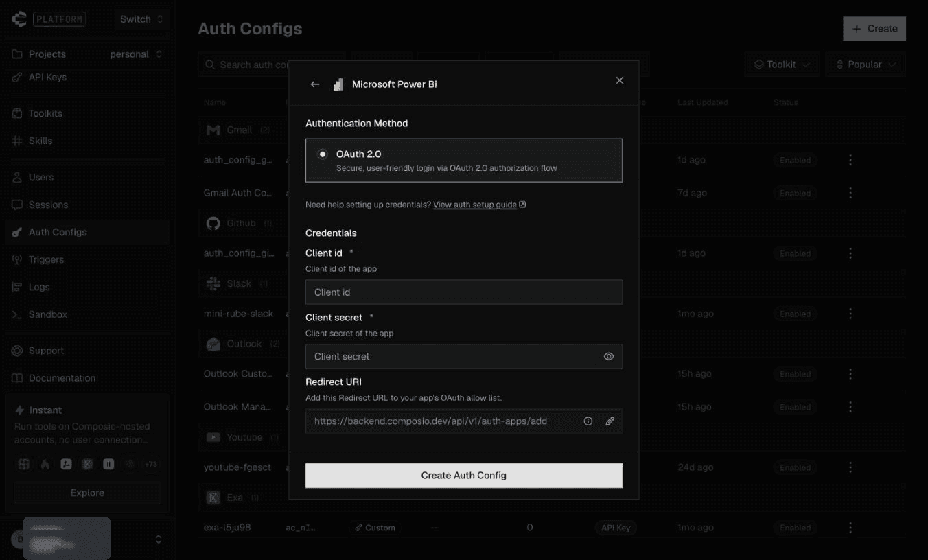Open Toolkits in sidebar
928x560 pixels.
86,113
